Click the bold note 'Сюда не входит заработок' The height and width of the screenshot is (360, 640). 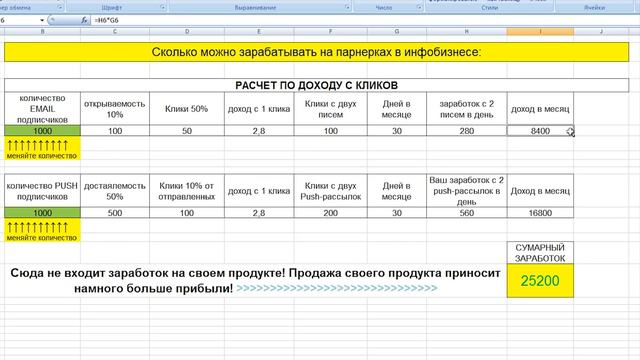pos(255,280)
